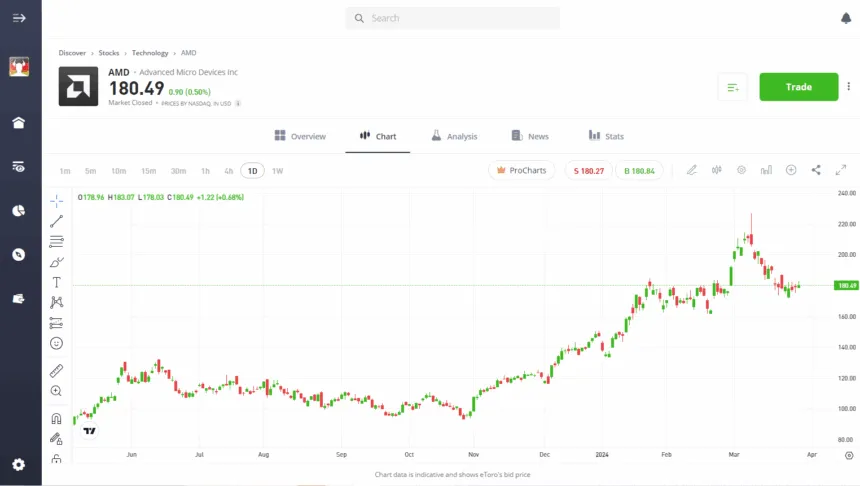Switch to the News tab
Viewport: 860px width, 486px height.
click(530, 136)
